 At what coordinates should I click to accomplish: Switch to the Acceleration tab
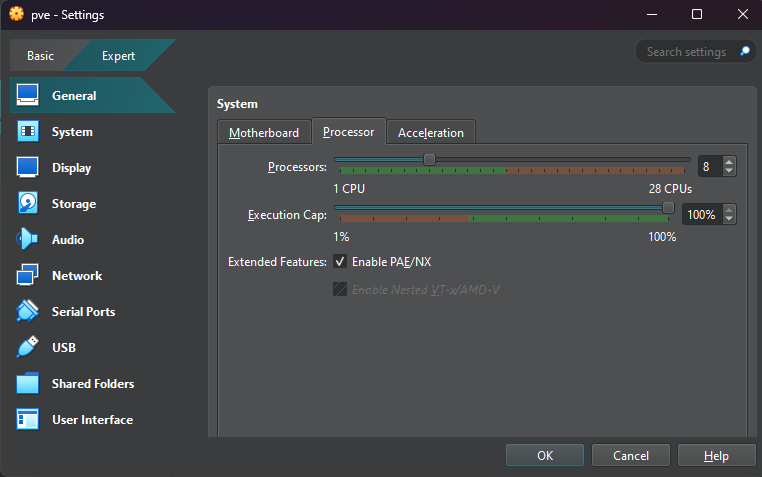click(x=431, y=133)
